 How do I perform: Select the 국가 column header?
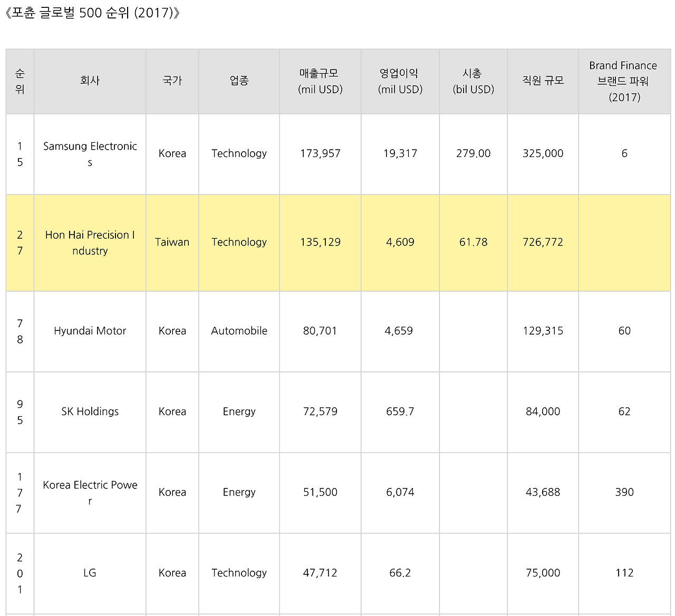172,82
